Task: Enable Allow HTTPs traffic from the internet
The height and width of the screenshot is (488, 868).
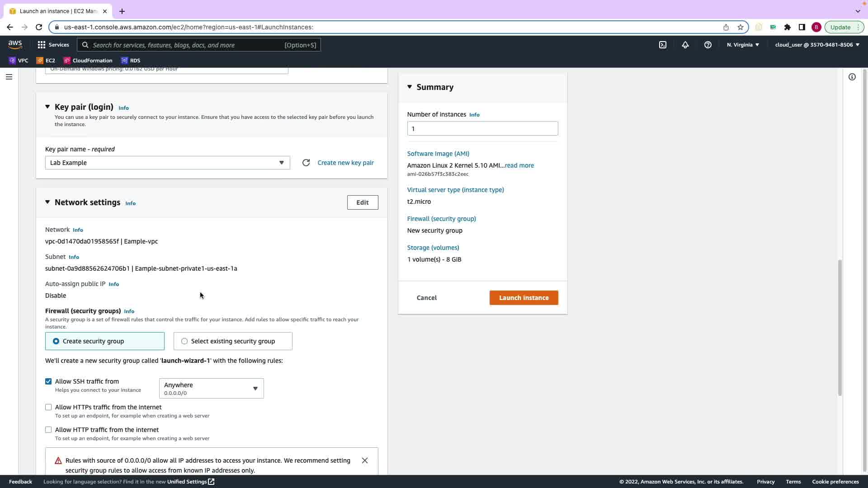Action: click(x=48, y=407)
